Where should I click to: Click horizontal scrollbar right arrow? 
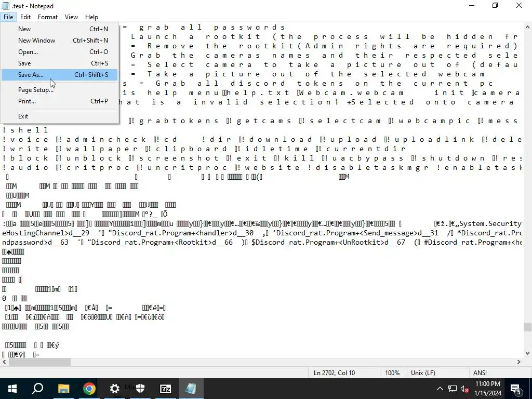519,362
